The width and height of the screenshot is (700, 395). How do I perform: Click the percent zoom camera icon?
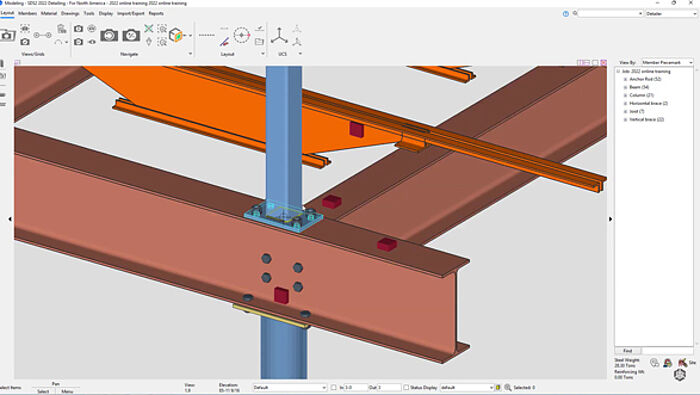(131, 35)
